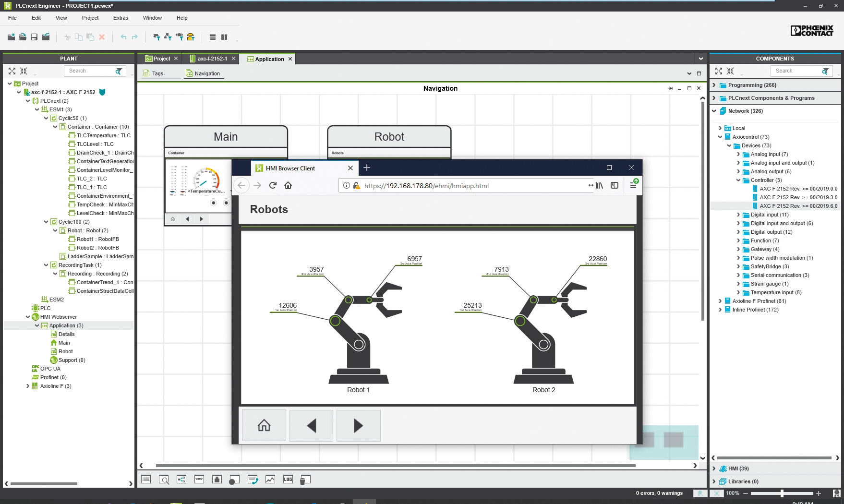The width and height of the screenshot is (844, 504).
Task: Open the editor tab list dropdown arrow
Action: (x=701, y=59)
